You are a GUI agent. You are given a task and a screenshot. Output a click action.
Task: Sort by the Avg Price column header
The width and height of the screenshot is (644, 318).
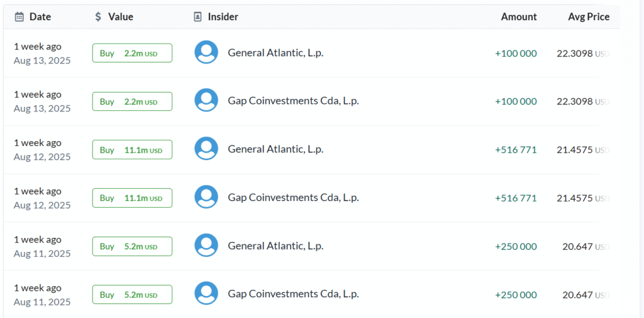[589, 17]
